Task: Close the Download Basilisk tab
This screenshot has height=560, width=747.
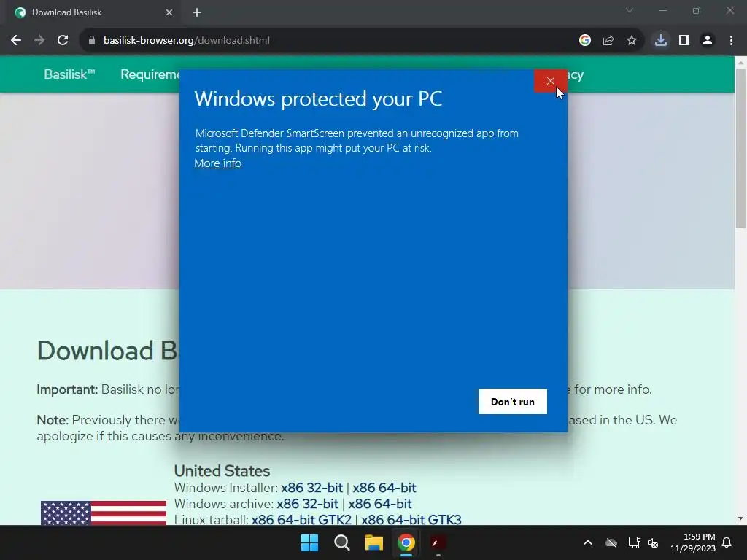Action: 169,12
